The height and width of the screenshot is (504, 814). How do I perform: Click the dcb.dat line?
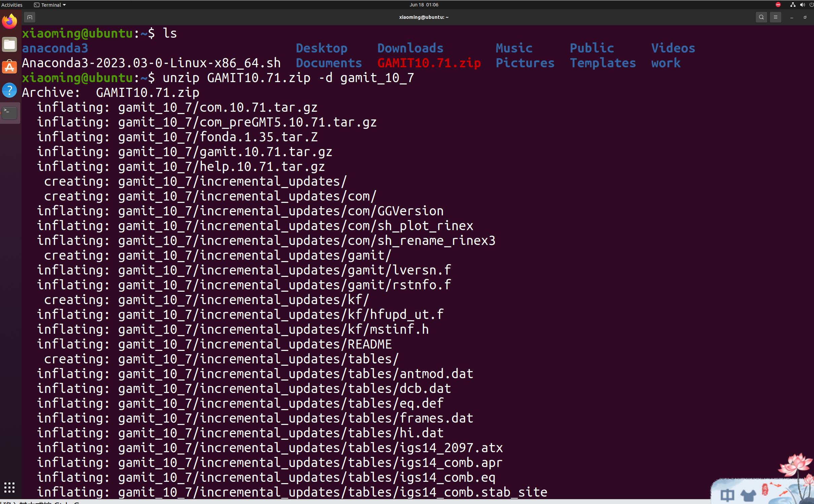pyautogui.click(x=244, y=389)
